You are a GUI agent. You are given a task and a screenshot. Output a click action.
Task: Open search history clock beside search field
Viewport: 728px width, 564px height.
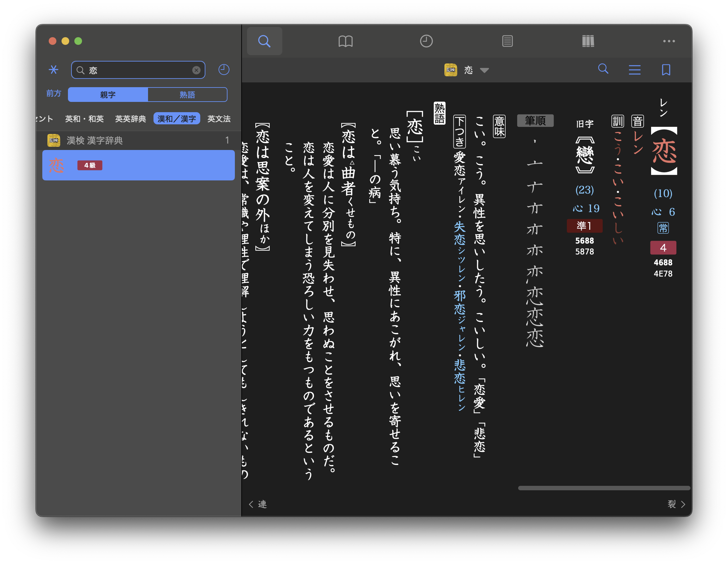(x=224, y=70)
